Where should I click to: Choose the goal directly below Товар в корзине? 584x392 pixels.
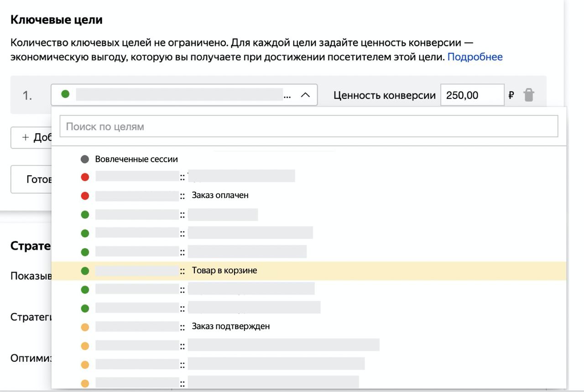(205, 289)
